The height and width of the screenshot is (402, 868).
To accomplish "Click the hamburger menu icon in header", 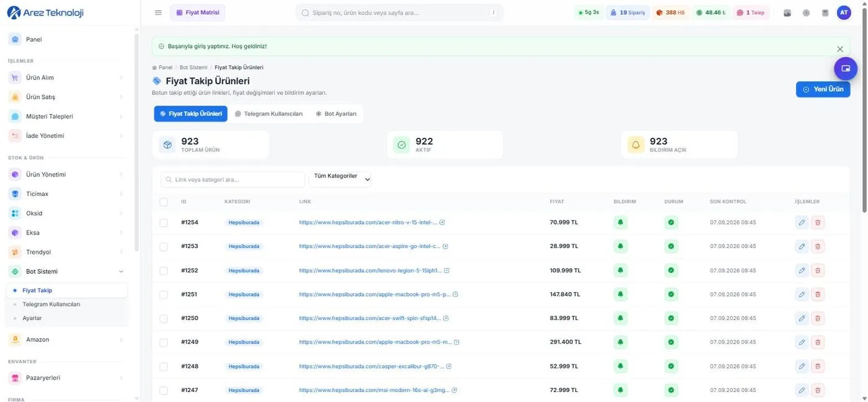I will tap(158, 12).
